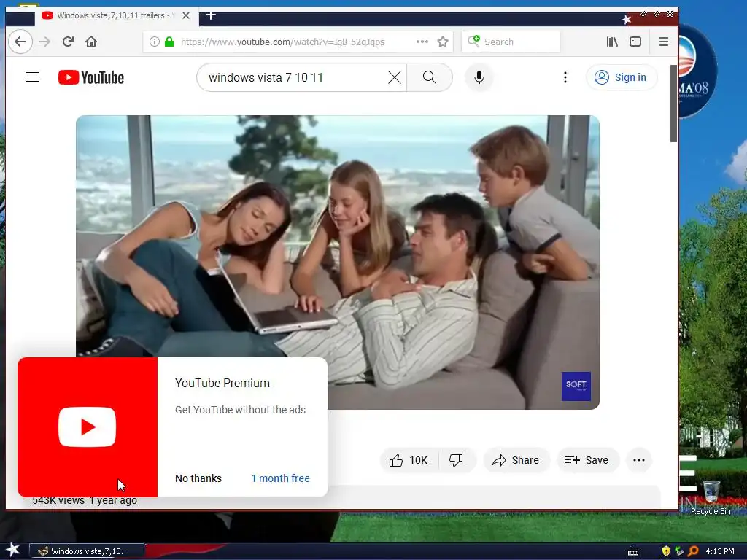
Task: Toggle the browser sidebar
Action: (x=635, y=42)
